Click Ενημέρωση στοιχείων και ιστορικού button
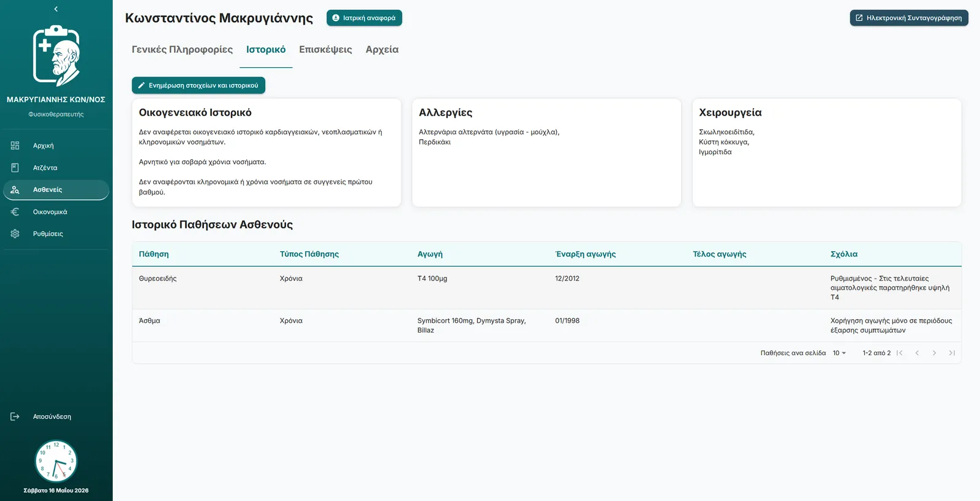The image size is (980, 501). point(198,86)
